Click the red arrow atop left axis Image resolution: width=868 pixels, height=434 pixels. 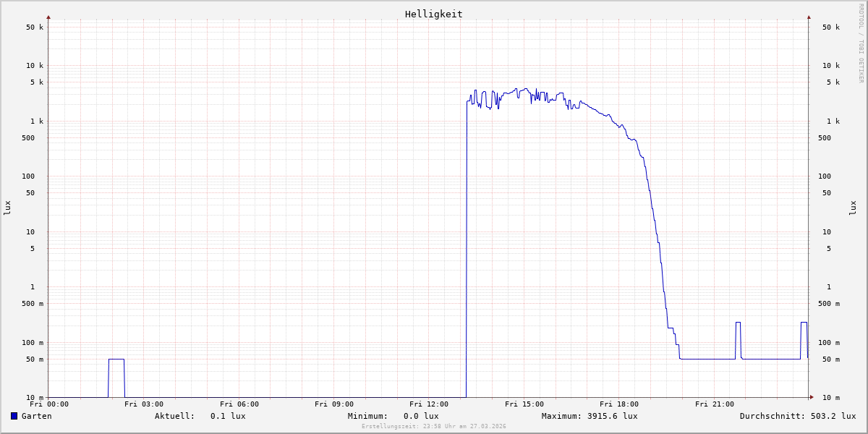click(48, 17)
